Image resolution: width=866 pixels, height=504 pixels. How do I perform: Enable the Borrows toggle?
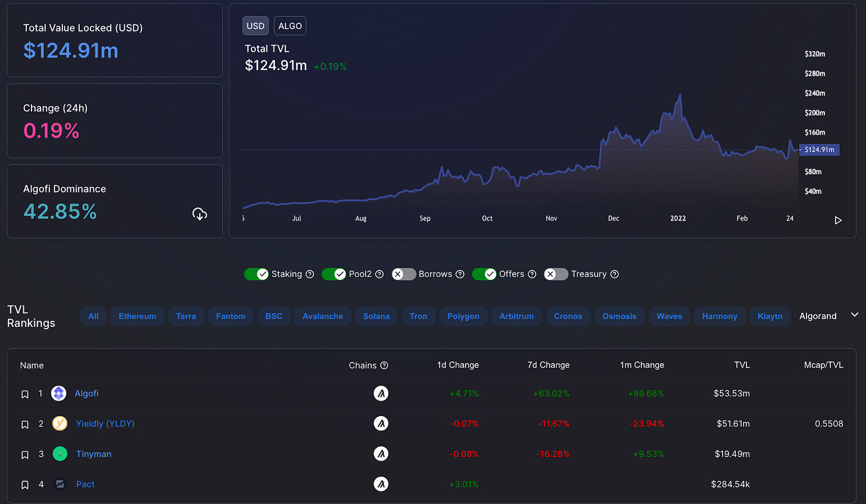[x=404, y=274]
